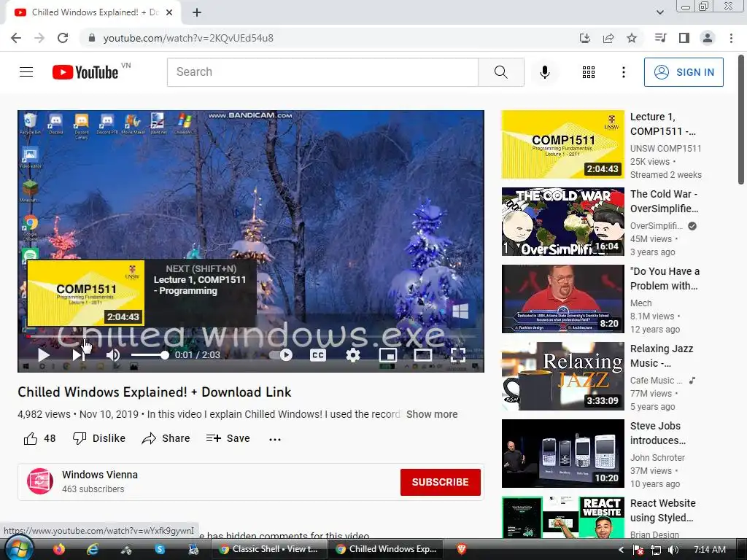Open the 7:14 AM taskbar clock
The width and height of the screenshot is (747, 560).
tap(709, 550)
